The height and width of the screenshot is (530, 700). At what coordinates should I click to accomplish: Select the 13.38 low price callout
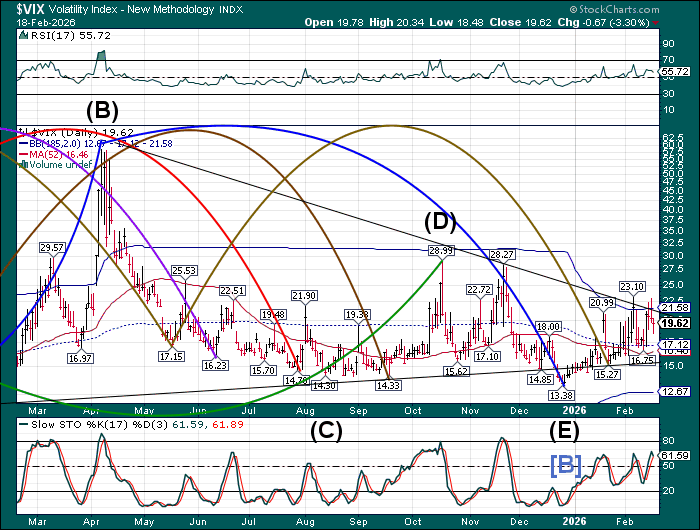(562, 395)
